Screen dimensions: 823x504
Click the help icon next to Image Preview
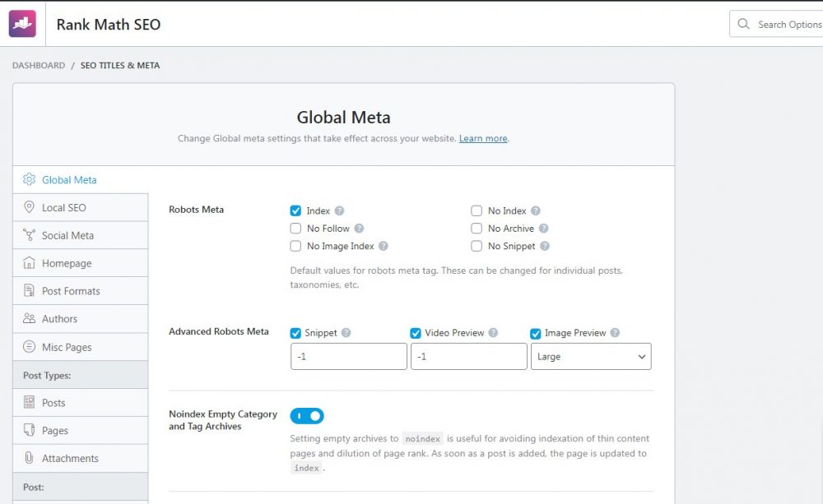(x=615, y=333)
